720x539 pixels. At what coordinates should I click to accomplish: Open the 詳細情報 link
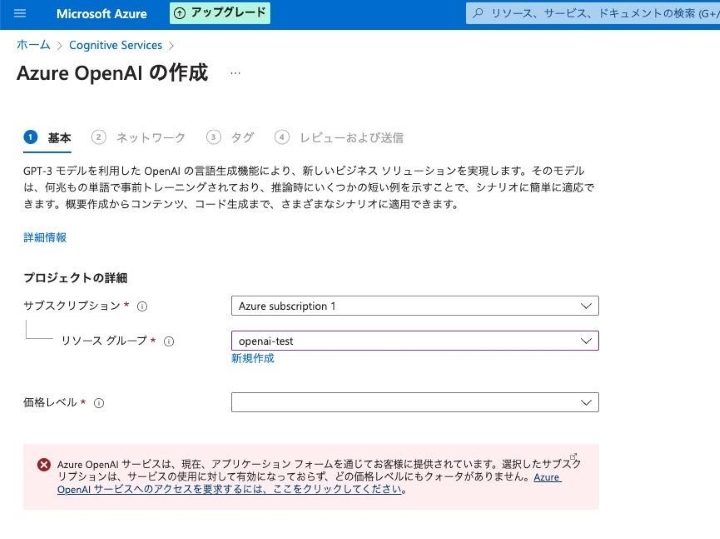pos(45,237)
